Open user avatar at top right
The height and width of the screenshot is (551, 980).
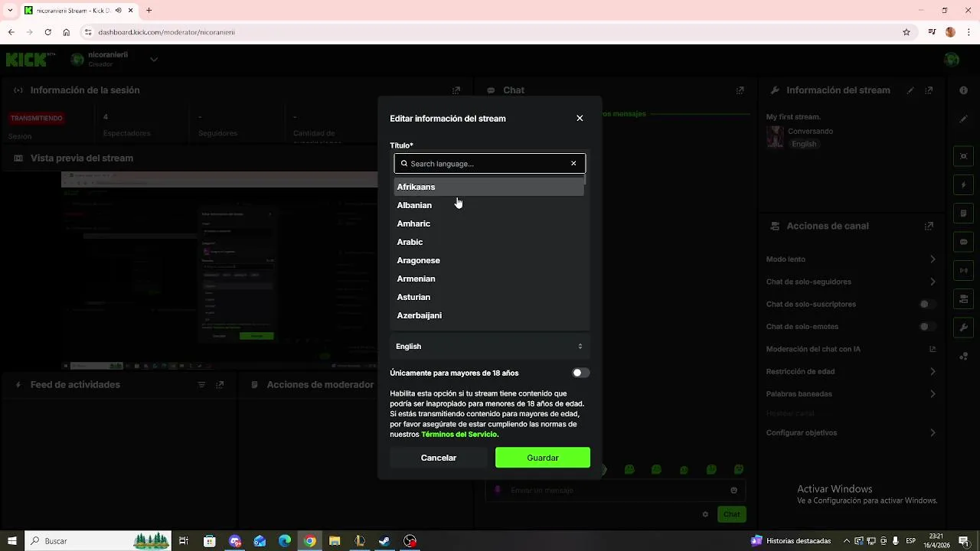click(952, 60)
